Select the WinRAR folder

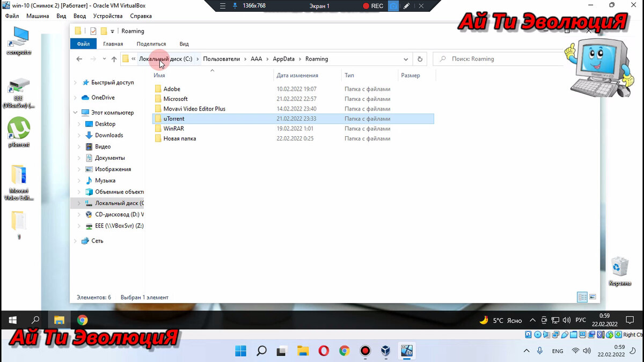(x=174, y=129)
